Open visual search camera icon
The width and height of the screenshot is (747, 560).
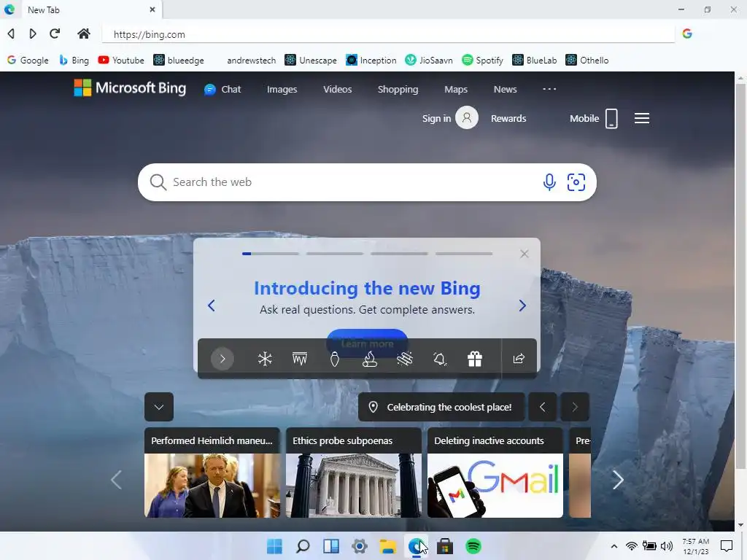576,182
